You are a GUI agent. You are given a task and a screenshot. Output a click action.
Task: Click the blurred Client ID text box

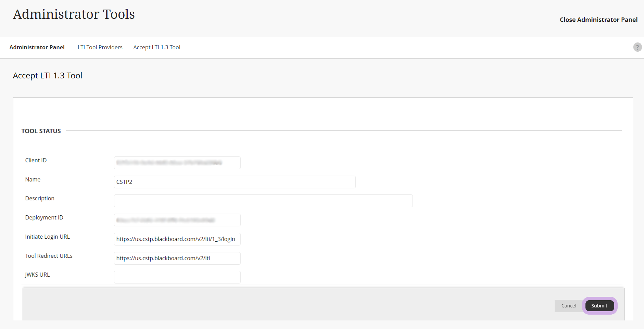point(177,163)
